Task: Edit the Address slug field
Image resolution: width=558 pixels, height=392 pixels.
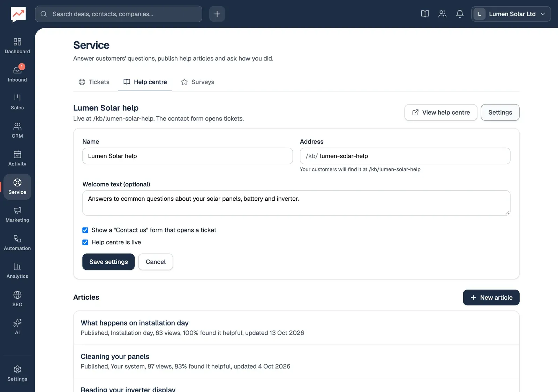Action: click(405, 156)
